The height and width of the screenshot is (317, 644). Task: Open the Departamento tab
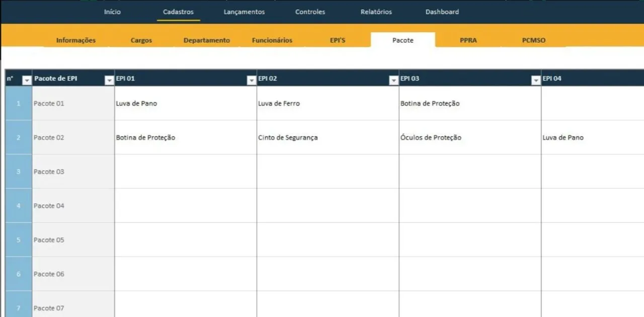(x=206, y=40)
